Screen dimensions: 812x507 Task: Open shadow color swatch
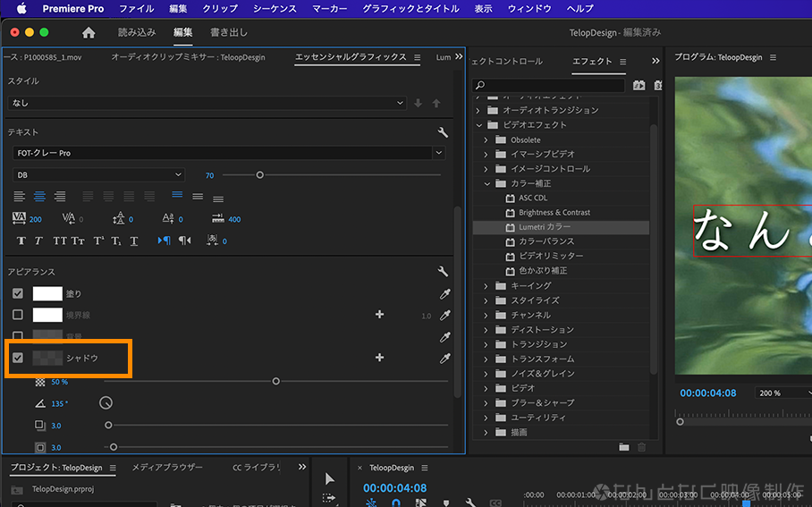tap(47, 358)
